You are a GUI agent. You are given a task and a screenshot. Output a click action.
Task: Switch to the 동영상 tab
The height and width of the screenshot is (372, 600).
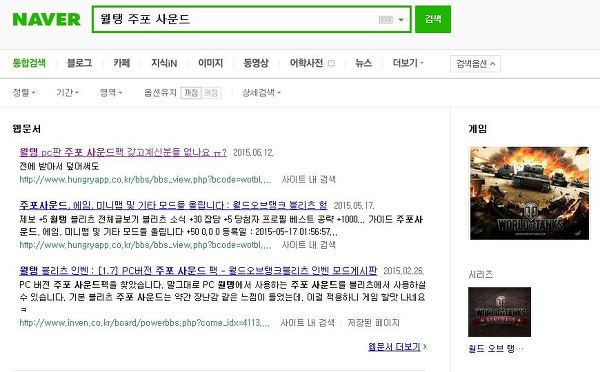pos(256,63)
